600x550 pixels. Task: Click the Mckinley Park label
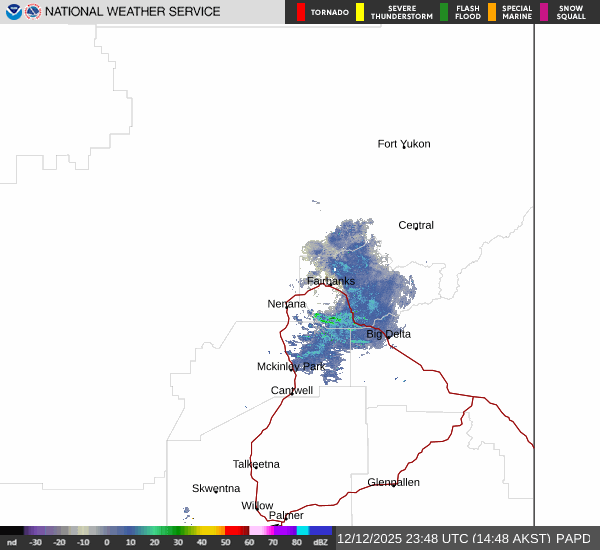[x=290, y=366]
